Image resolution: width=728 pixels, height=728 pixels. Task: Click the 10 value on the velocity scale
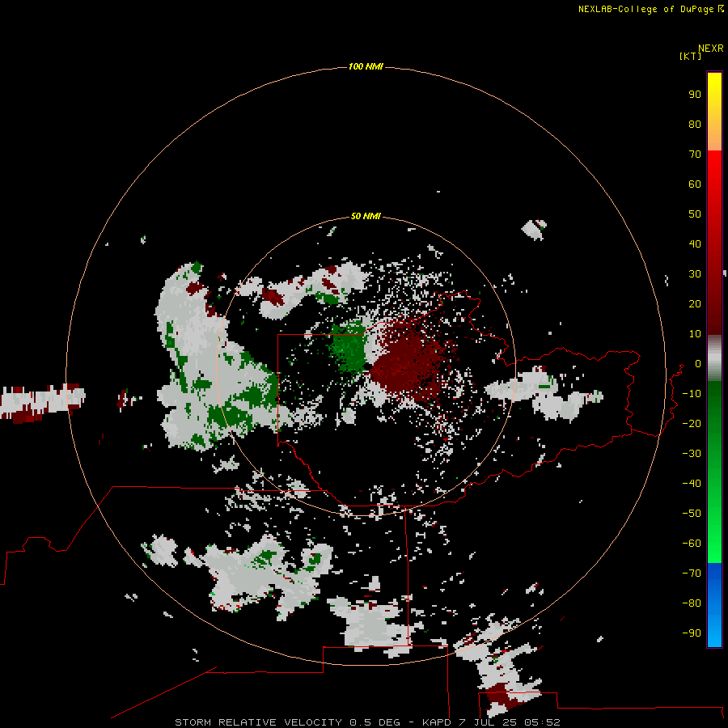695,334
